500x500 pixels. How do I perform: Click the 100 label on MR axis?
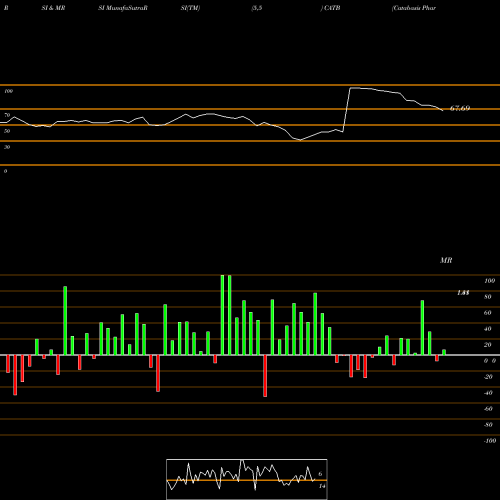tap(489, 281)
